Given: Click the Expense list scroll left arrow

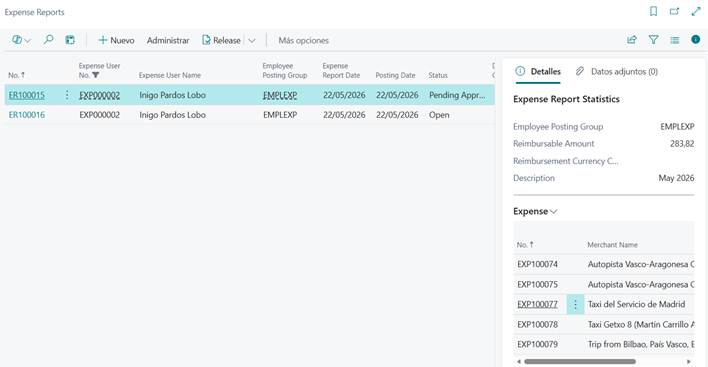Looking at the screenshot, I should pyautogui.click(x=519, y=361).
